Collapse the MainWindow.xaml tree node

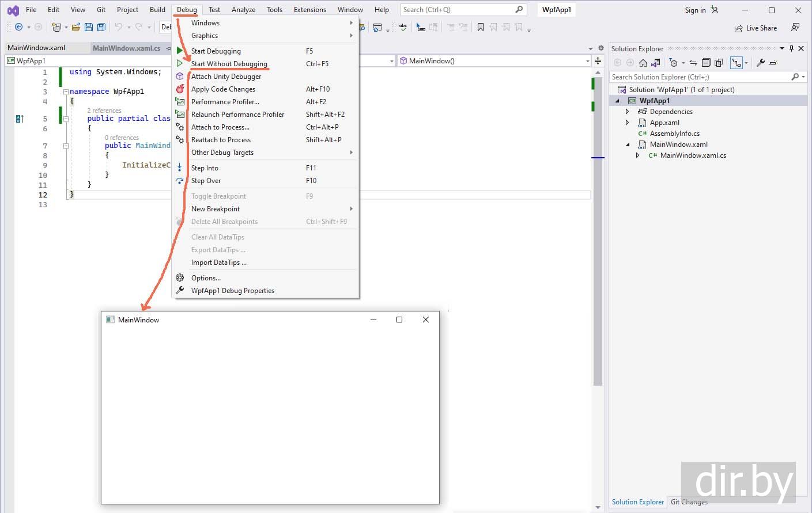628,145
